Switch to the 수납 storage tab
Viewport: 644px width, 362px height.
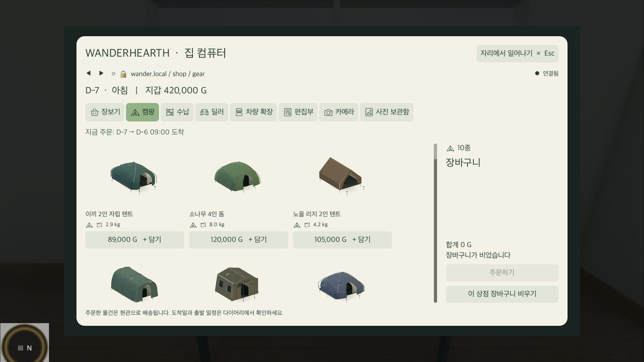tap(177, 112)
